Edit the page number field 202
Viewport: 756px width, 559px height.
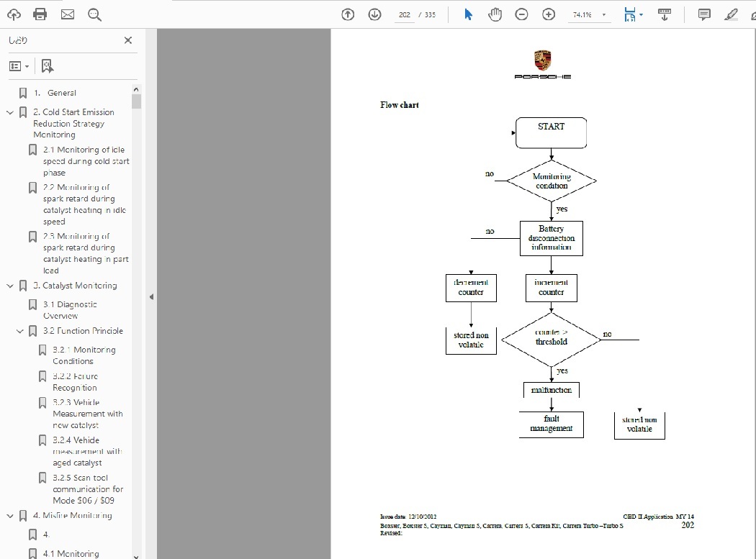(x=404, y=15)
